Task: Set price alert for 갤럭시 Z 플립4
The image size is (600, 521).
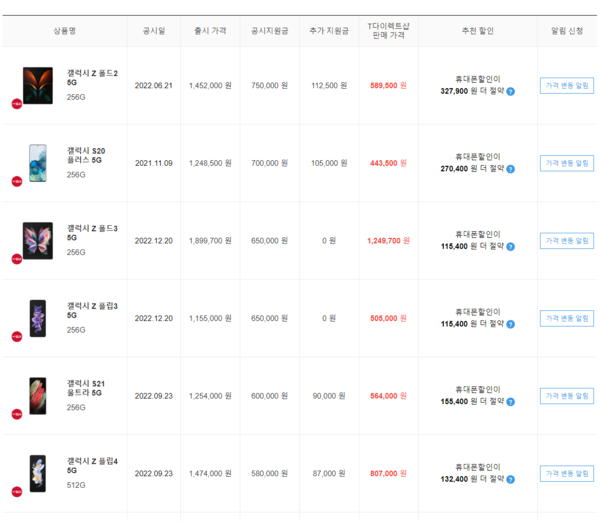Action: click(567, 474)
